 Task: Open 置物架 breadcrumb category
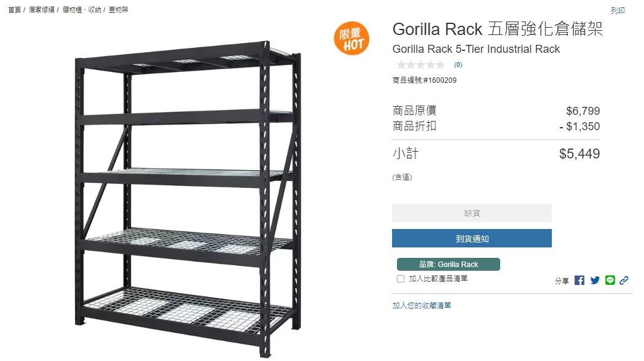click(118, 9)
